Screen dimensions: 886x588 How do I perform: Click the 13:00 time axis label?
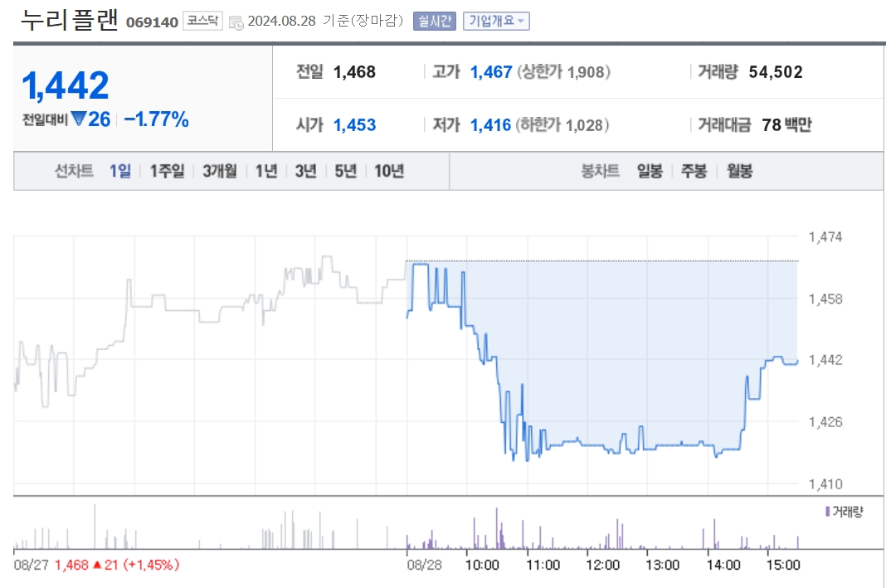(663, 565)
